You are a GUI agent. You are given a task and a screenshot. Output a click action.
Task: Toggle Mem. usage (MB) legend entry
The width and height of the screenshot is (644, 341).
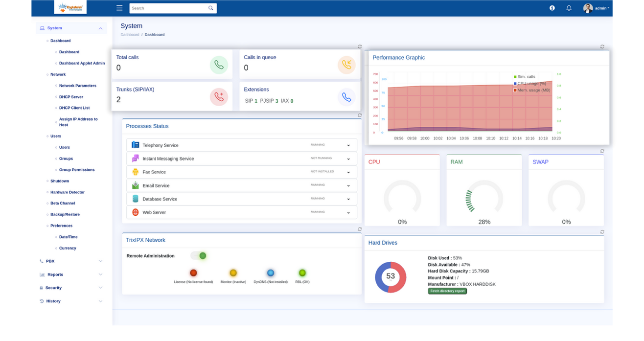532,90
